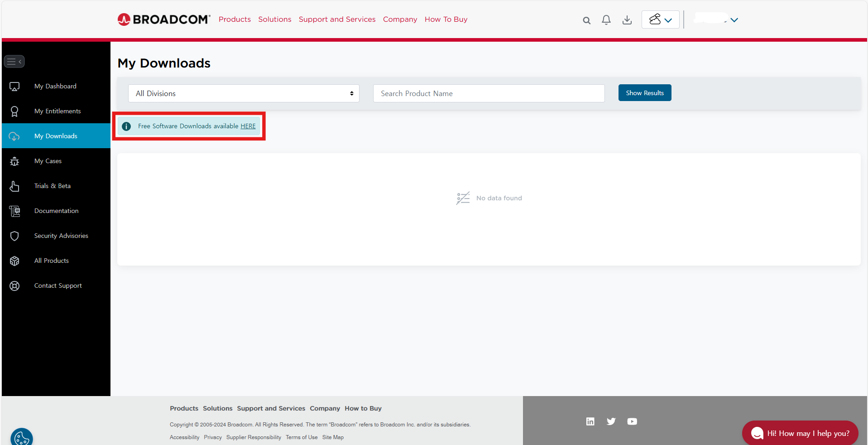The width and height of the screenshot is (868, 445).
Task: Open Supplier Responsibility footer link
Action: coord(254,437)
